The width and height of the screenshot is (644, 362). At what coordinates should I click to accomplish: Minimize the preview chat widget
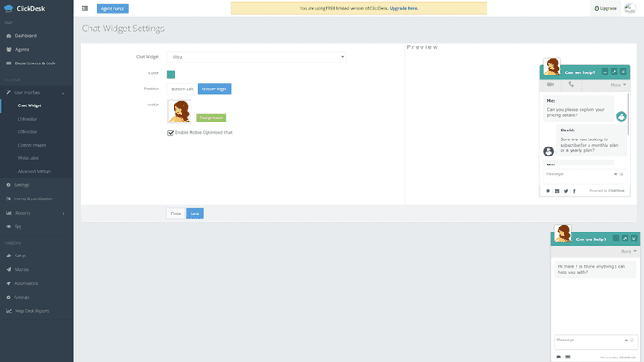pyautogui.click(x=605, y=72)
